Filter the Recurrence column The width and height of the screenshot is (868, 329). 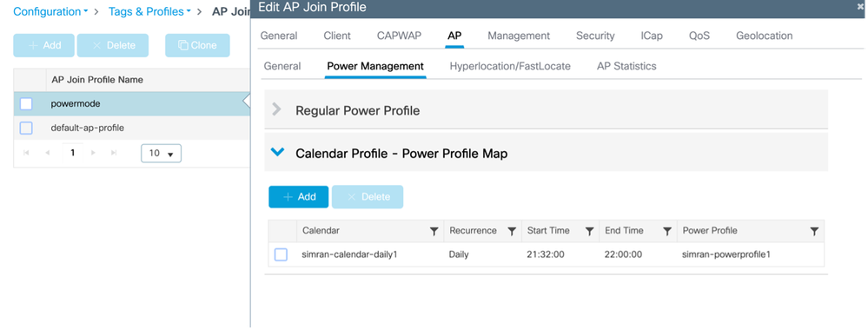[512, 231]
